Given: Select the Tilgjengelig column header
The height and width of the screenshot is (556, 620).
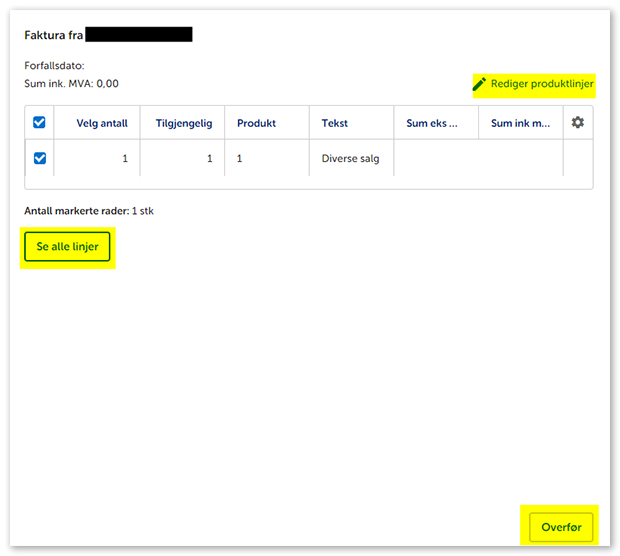Looking at the screenshot, I should coord(184,123).
